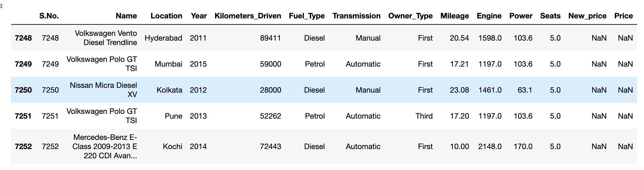
Task: Select the Transmission column header
Action: [356, 16]
